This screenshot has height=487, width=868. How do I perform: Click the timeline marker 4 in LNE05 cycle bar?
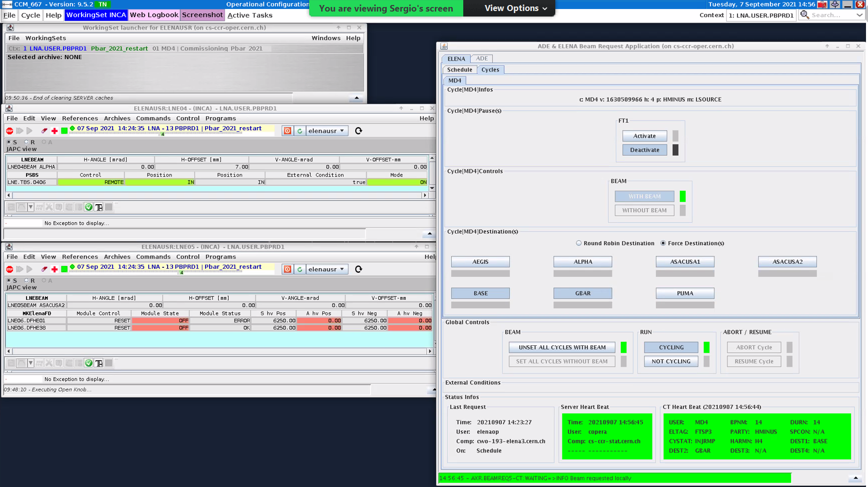click(x=182, y=273)
